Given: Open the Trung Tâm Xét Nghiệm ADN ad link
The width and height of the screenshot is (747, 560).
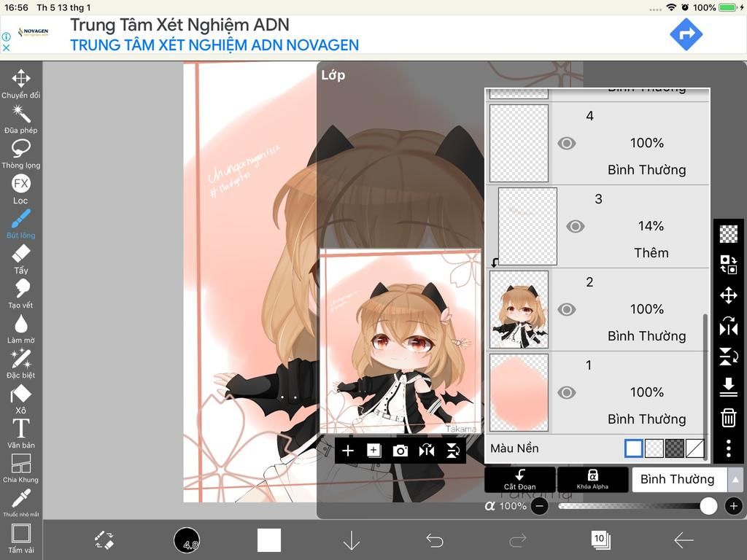Looking at the screenshot, I should pyautogui.click(x=179, y=25).
